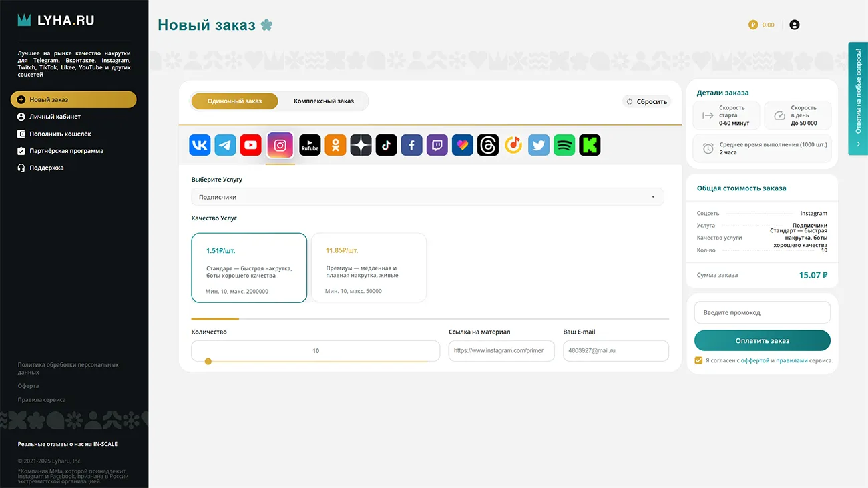This screenshot has width=868, height=488.
Task: Select the Standard quality option at 1.51₽
Action: [249, 268]
